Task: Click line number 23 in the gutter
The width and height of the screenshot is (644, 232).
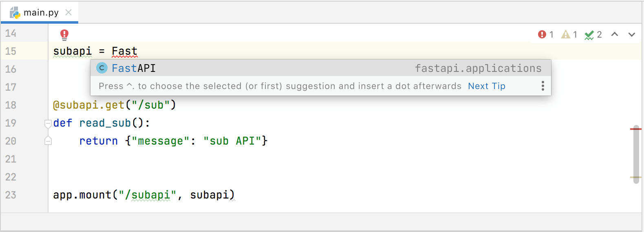Action: click(x=11, y=195)
